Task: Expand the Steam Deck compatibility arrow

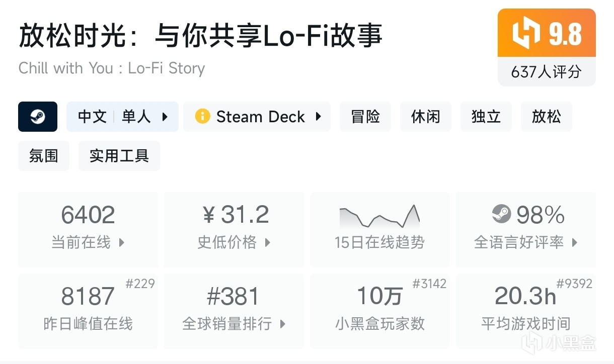Action: (x=318, y=117)
